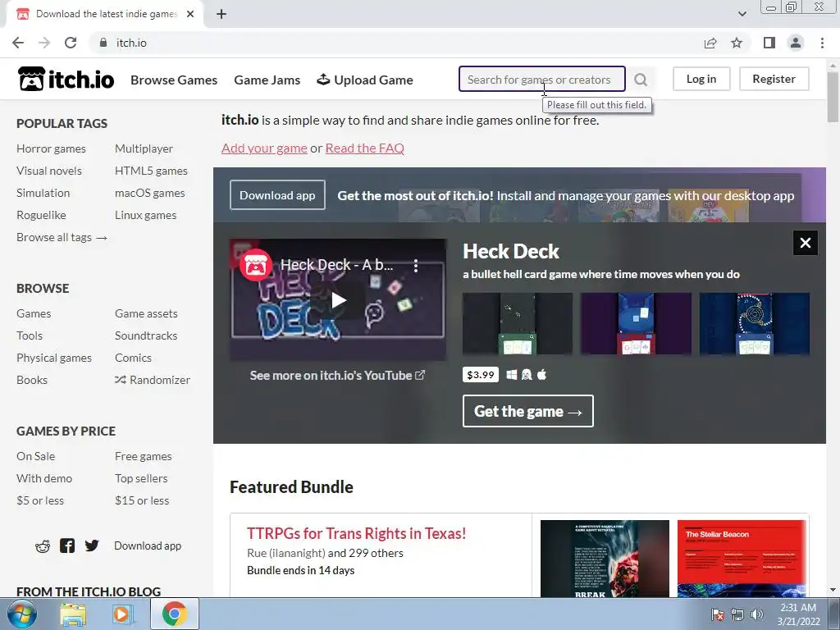
Task: Open the Heck Deck video options menu
Action: [416, 265]
